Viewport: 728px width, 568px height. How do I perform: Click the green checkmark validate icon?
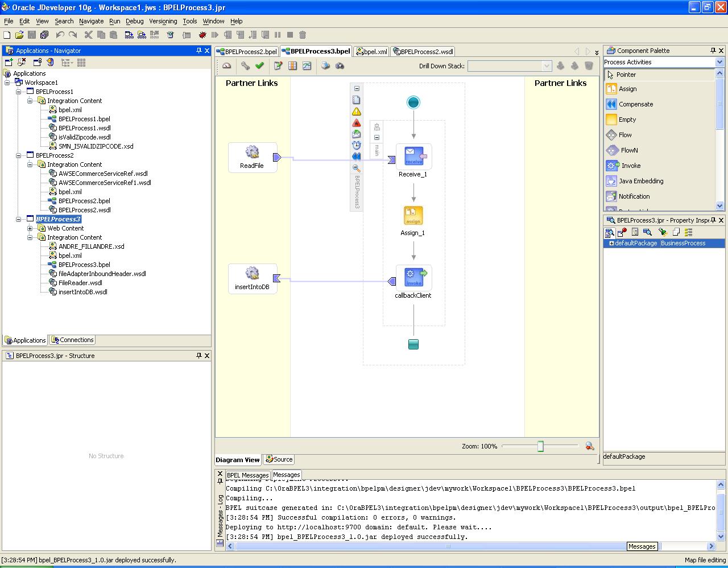pyautogui.click(x=260, y=66)
